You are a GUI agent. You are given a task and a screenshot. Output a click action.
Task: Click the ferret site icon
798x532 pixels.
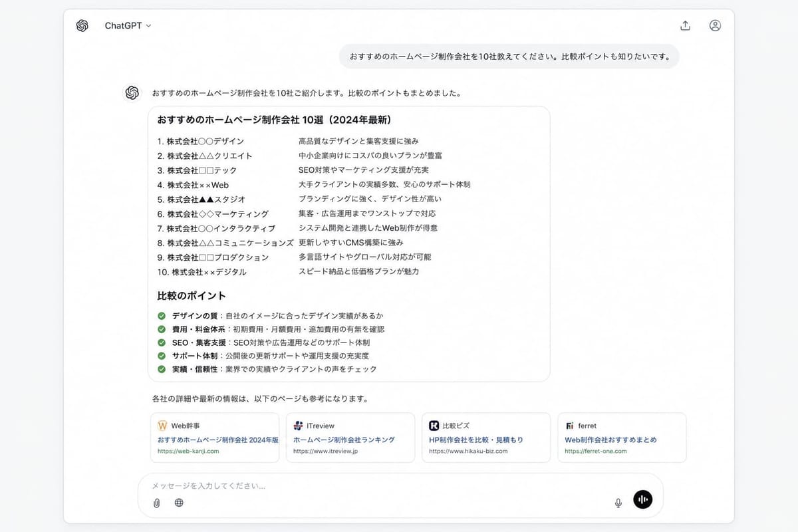point(569,426)
